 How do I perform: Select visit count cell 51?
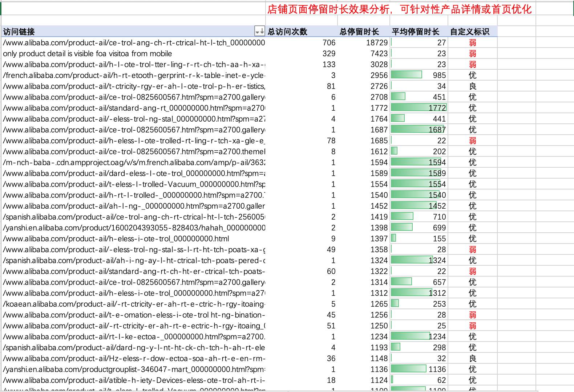(302, 326)
